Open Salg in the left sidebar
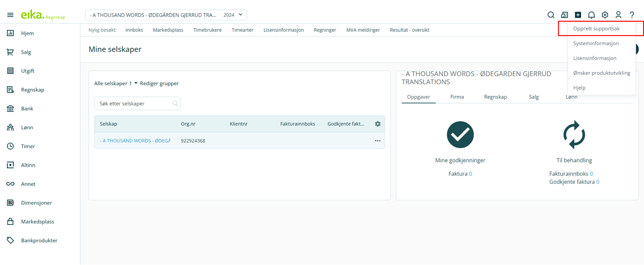The image size is (644, 265). (26, 52)
